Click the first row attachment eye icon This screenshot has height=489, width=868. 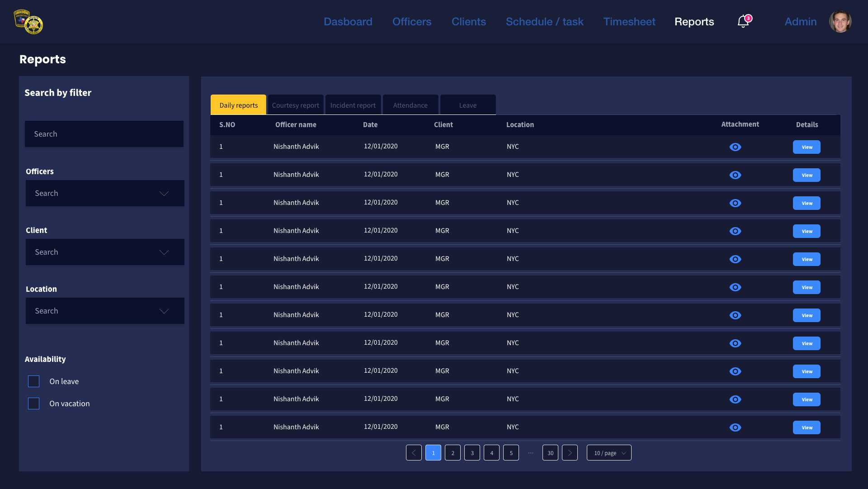pyautogui.click(x=735, y=147)
